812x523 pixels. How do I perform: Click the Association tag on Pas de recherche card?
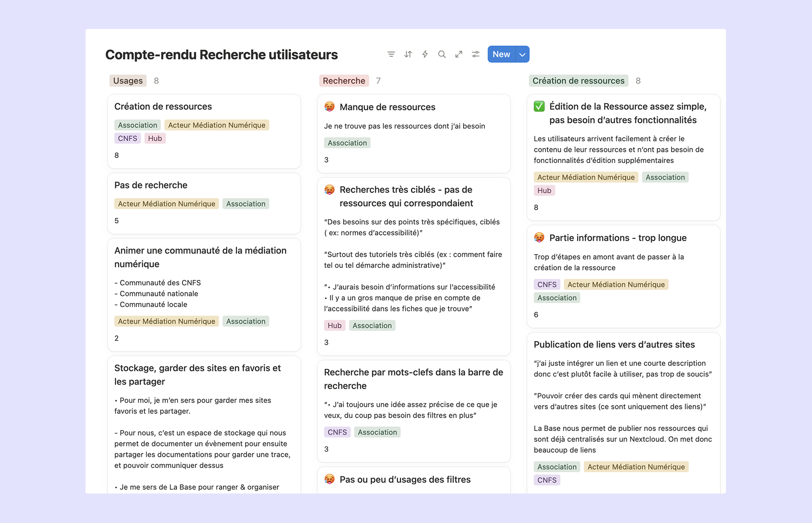[x=246, y=204]
